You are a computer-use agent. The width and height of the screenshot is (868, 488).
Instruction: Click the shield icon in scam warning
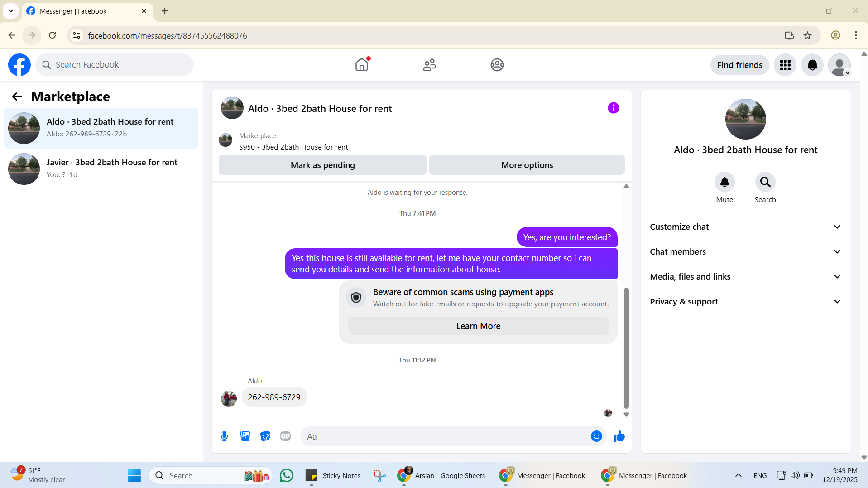coord(356,298)
